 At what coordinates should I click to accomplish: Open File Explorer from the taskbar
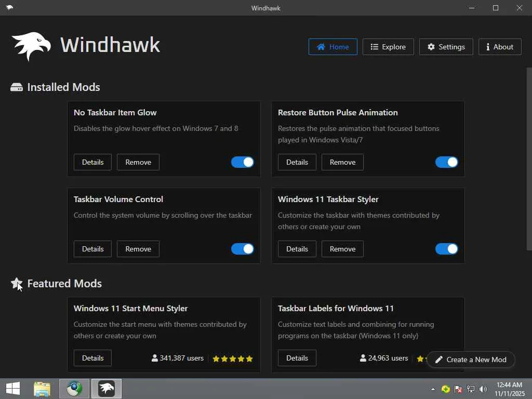[42, 389]
